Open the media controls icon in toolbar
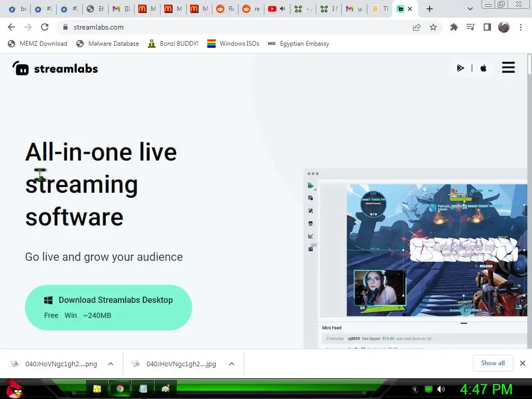Viewport: 532px width, 399px height. click(x=471, y=27)
